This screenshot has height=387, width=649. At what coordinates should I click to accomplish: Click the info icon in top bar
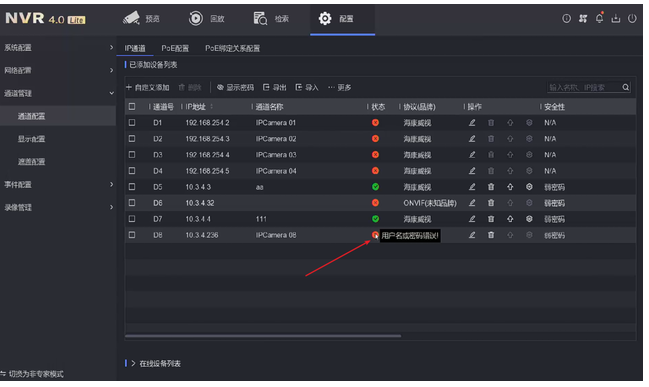pos(566,19)
